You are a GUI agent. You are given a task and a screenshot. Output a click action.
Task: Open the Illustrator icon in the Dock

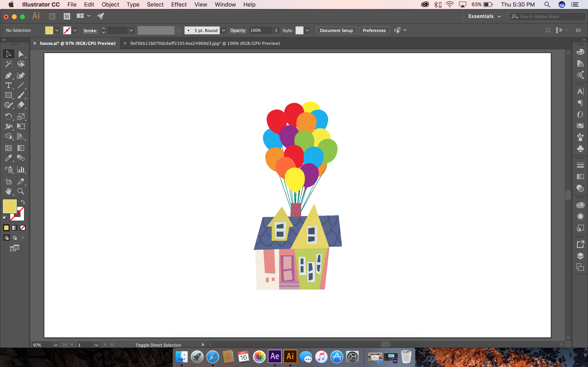tap(290, 356)
